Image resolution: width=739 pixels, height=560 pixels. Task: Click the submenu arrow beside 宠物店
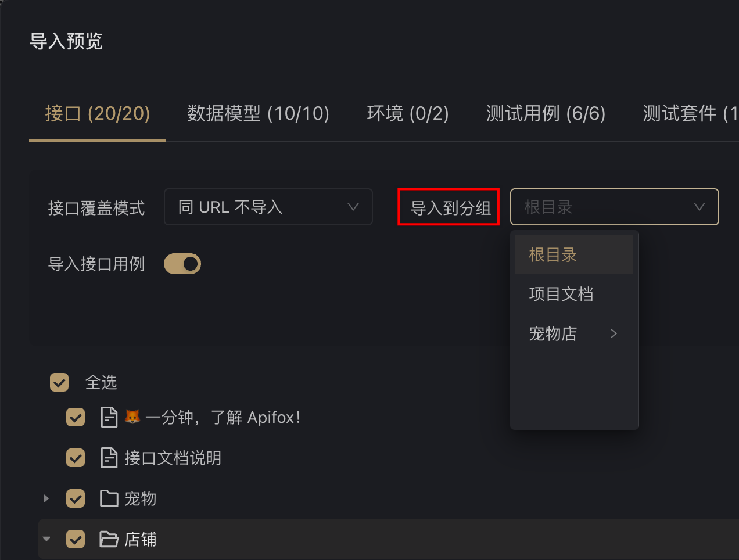[614, 333]
